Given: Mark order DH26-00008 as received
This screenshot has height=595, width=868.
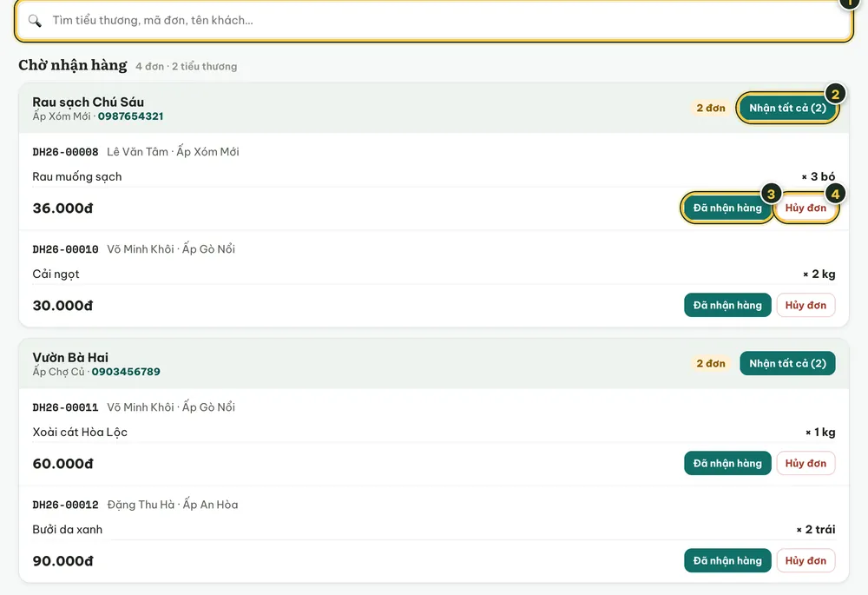Looking at the screenshot, I should tap(727, 208).
